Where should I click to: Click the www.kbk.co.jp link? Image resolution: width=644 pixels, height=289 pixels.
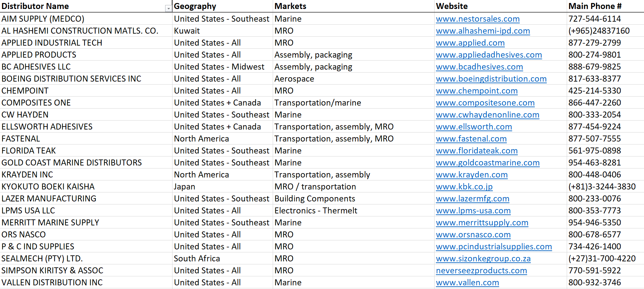pyautogui.click(x=464, y=187)
